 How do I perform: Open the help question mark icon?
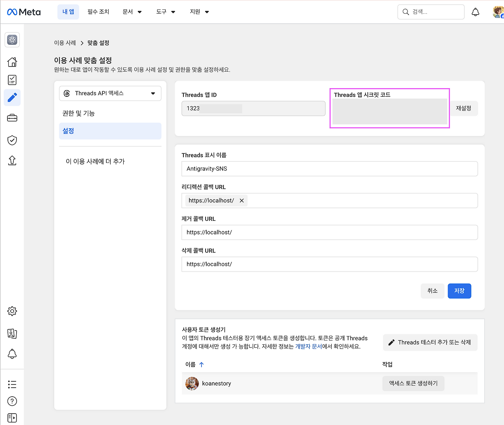12,401
